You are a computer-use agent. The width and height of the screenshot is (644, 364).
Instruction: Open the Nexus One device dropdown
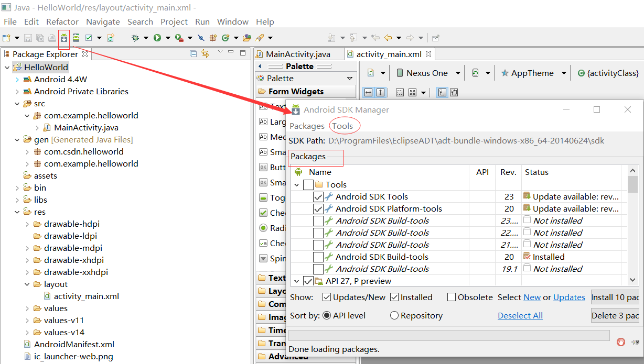click(x=458, y=73)
